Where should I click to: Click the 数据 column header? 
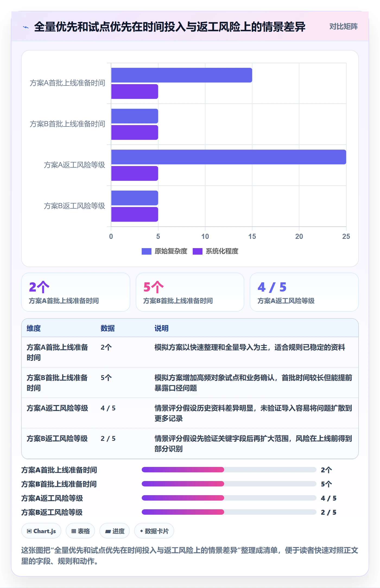pos(108,328)
